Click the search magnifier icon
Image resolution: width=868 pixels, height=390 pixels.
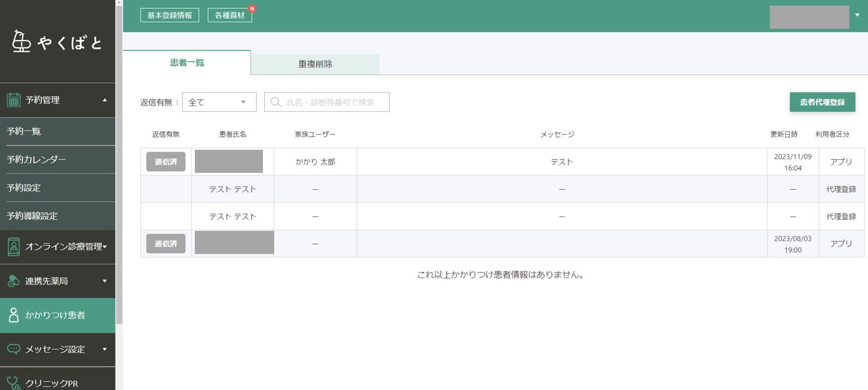[275, 102]
